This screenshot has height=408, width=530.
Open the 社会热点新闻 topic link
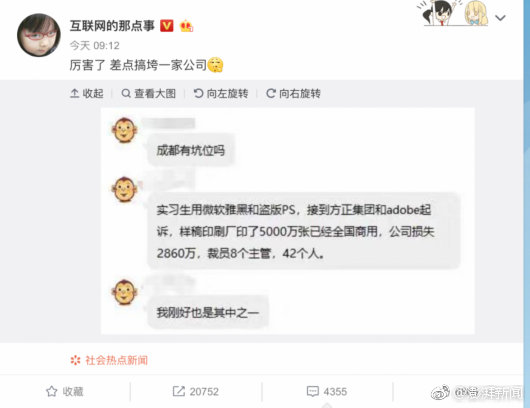point(116,360)
